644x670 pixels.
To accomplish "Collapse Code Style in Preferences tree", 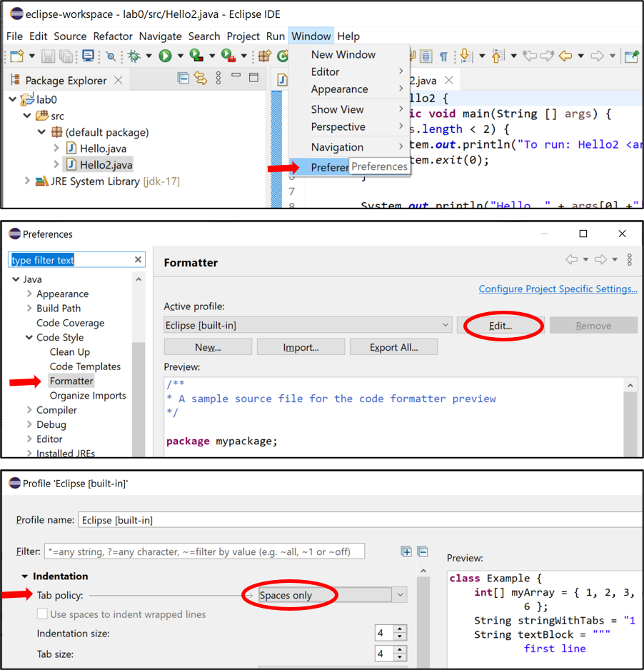I will 29,338.
